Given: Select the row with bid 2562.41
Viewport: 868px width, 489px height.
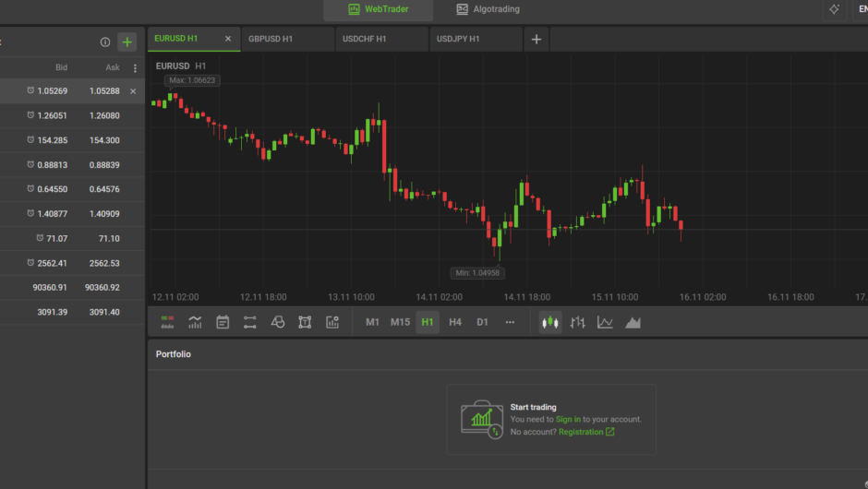Looking at the screenshot, I should pyautogui.click(x=72, y=263).
